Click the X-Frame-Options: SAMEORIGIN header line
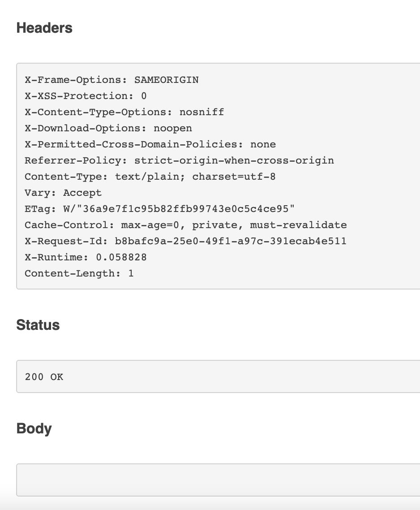The width and height of the screenshot is (420, 510). (111, 80)
